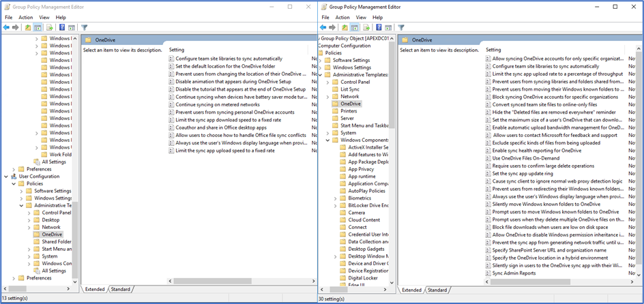Viewport: 644px width, 304px height.
Task: Click Export List icon in left window toolbar
Action: click(50, 27)
